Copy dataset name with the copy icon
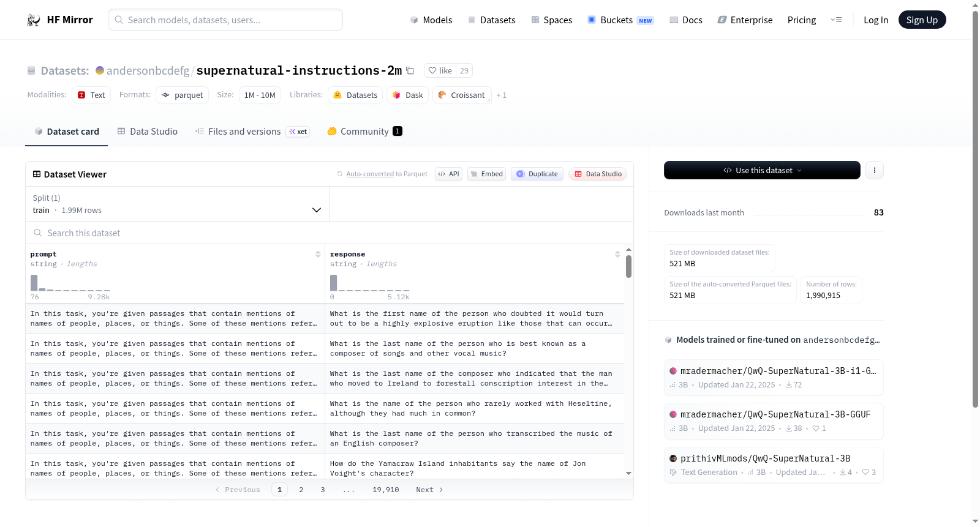This screenshot has width=980, height=527. (410, 70)
